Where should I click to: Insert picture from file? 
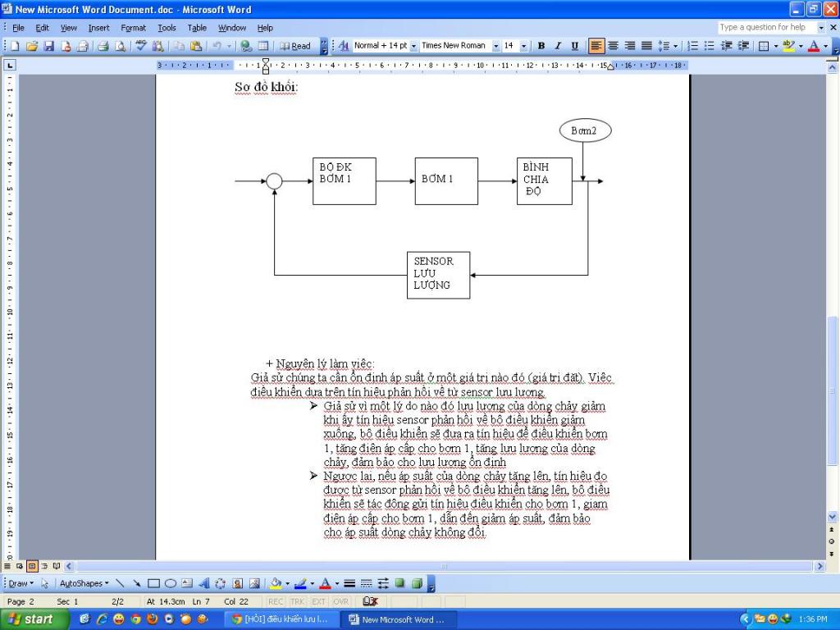point(254,583)
